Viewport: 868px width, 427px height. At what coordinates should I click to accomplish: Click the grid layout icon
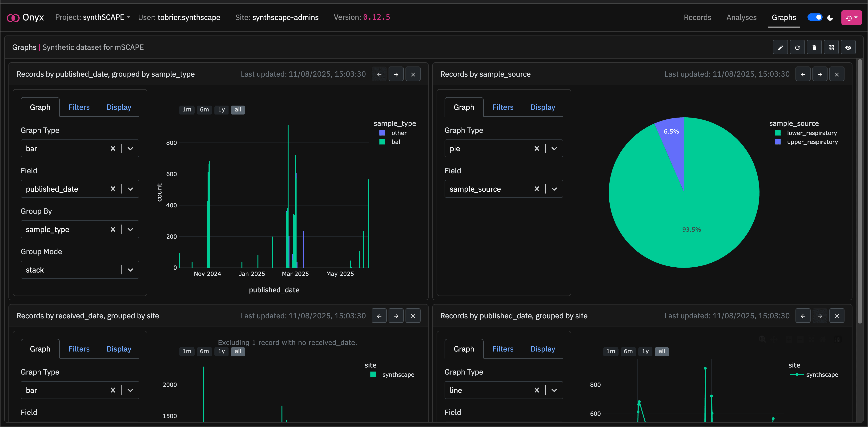(831, 47)
